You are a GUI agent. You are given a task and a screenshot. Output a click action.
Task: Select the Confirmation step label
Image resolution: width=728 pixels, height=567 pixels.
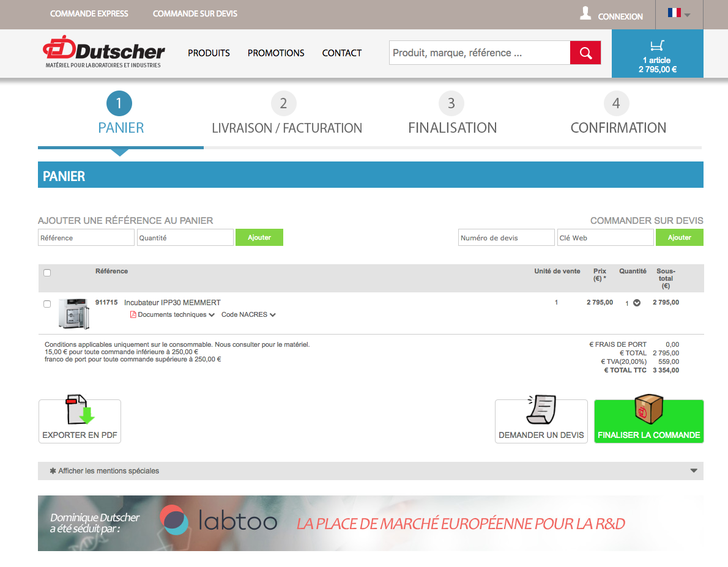pos(618,128)
